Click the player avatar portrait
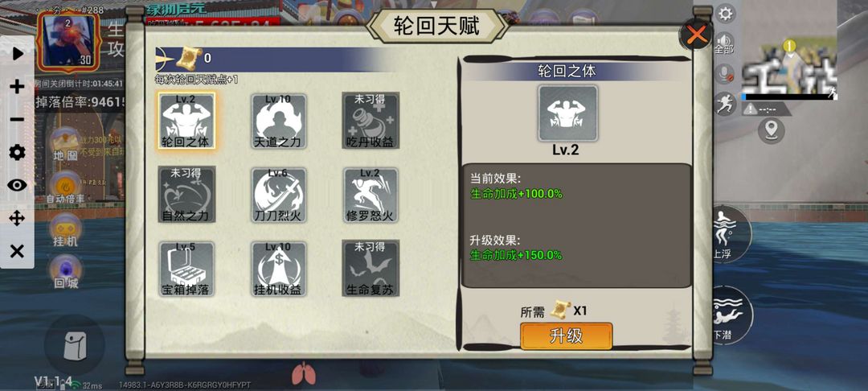Screen dimensions: 868x391 tap(68, 40)
